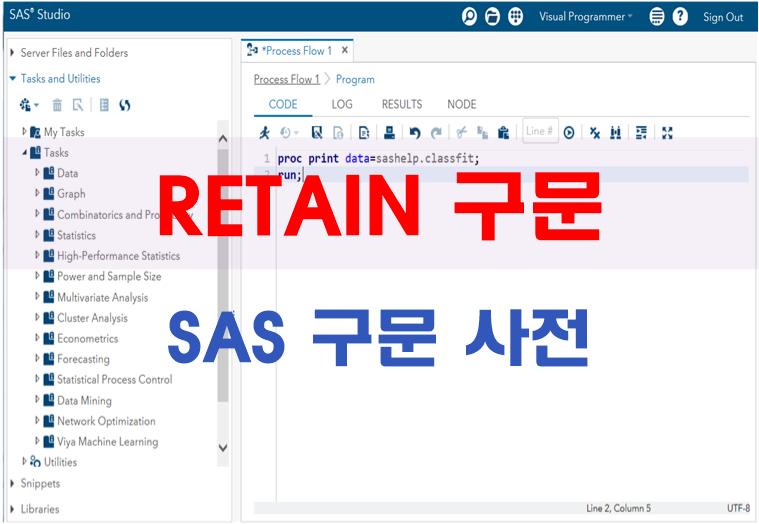Select the Forecasting category

click(83, 359)
